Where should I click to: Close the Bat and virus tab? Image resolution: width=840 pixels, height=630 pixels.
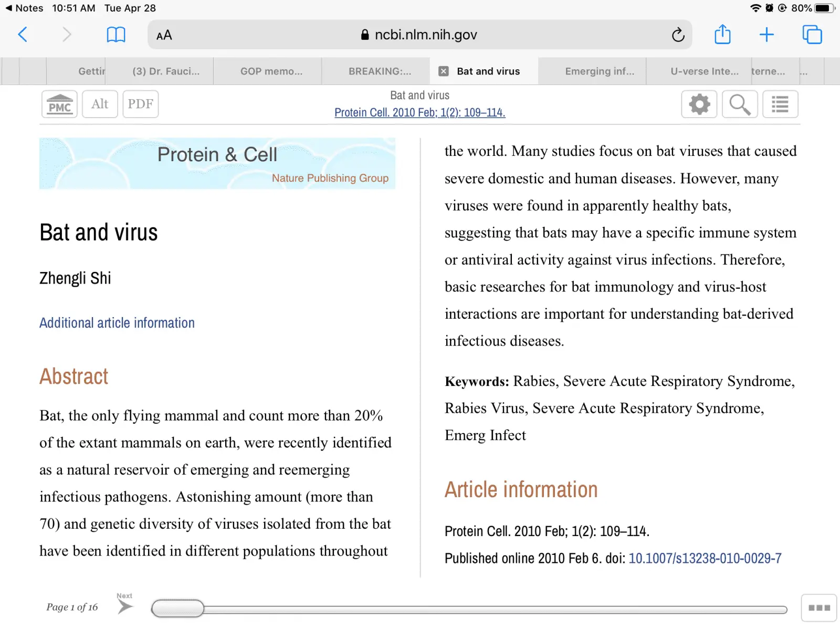[444, 71]
